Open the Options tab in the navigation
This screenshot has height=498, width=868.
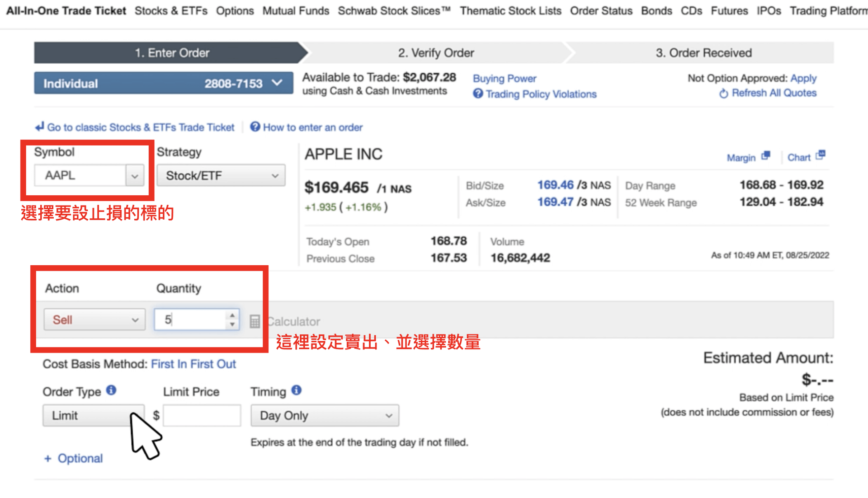pyautogui.click(x=235, y=11)
